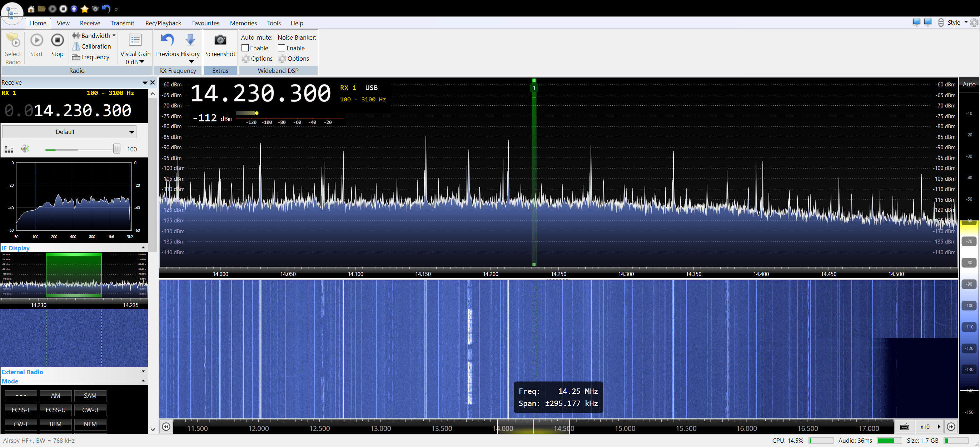Viewport: 980px width, 447px height.
Task: Click the audio equalizer bars icon
Action: pyautogui.click(x=9, y=149)
